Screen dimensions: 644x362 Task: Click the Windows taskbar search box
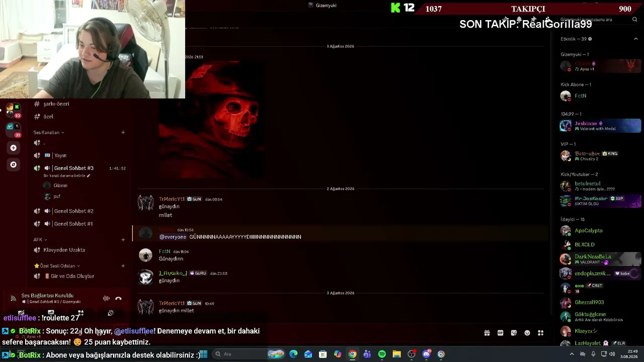click(x=249, y=354)
